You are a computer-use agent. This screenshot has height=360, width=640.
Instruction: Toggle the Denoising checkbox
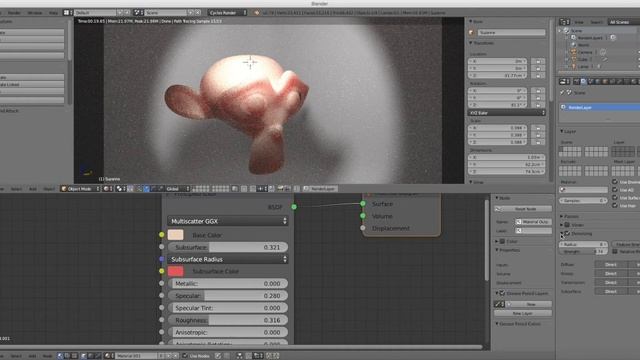point(567,233)
